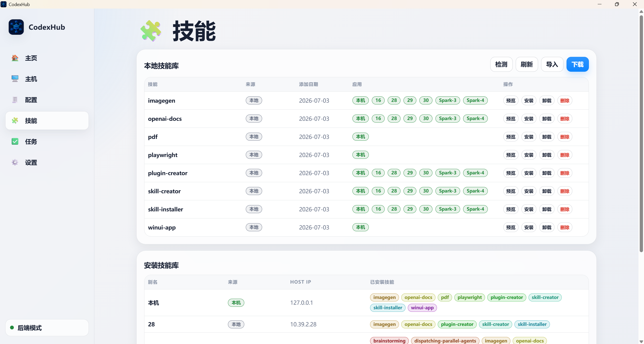Click the Spark-3 tag in imagegen row
Image resolution: width=644 pixels, height=344 pixels.
point(448,100)
